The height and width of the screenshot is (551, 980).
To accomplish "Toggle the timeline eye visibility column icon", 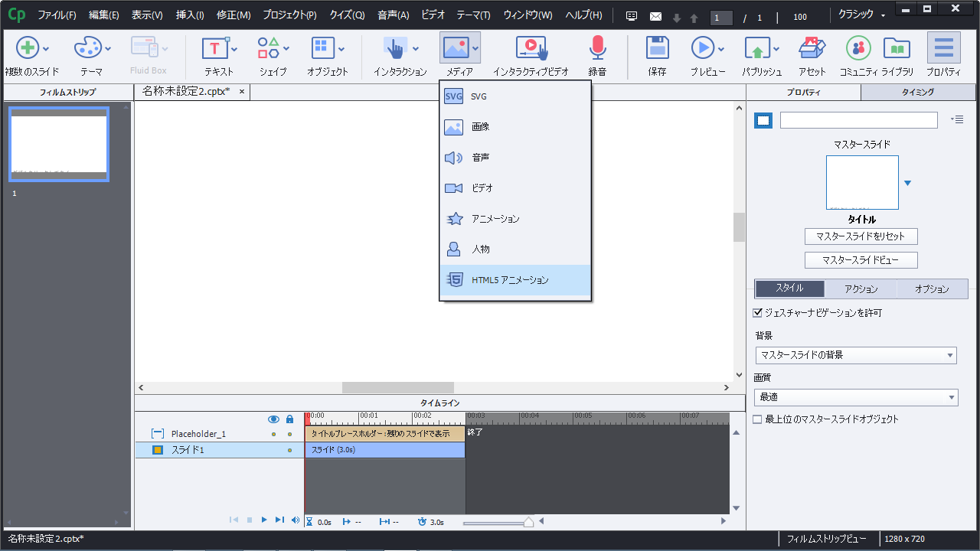I will coord(273,419).
